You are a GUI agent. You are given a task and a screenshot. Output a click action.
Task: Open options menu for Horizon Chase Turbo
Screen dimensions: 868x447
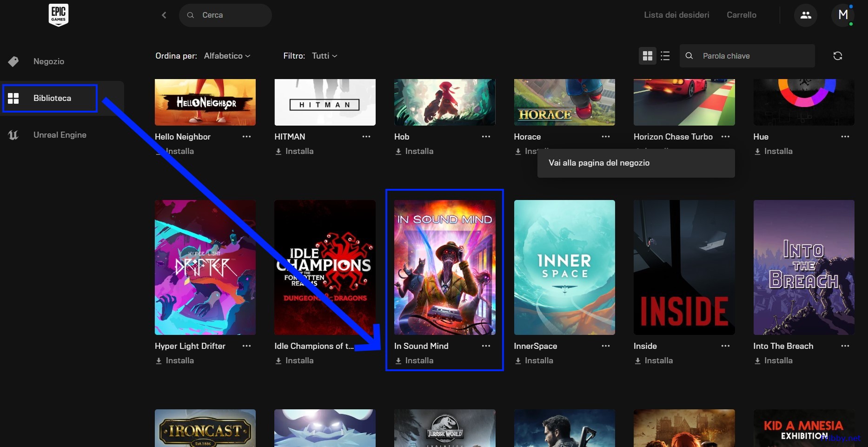(725, 137)
